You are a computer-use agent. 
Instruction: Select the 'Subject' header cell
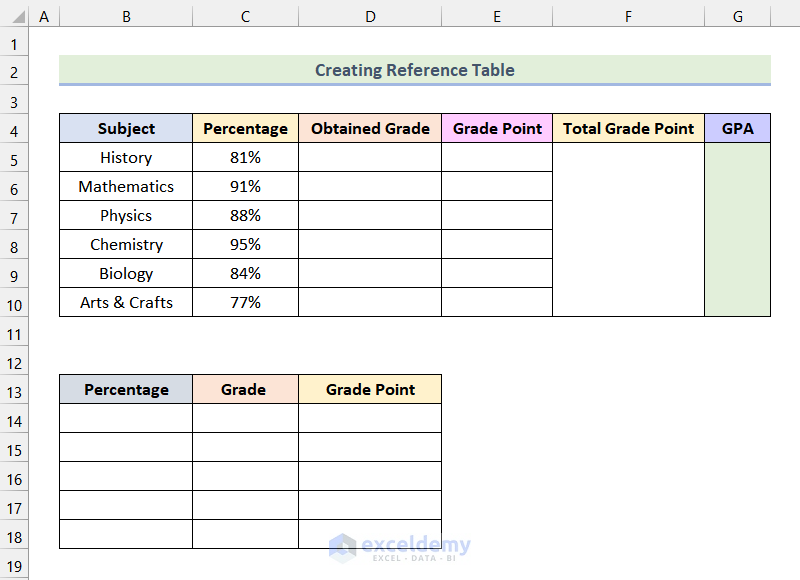pos(126,129)
